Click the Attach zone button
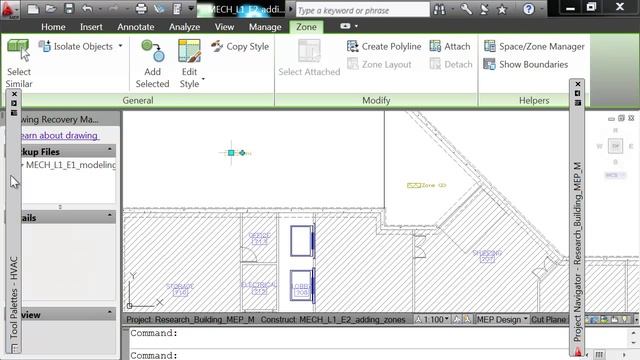The height and width of the screenshot is (360, 640). (x=450, y=46)
